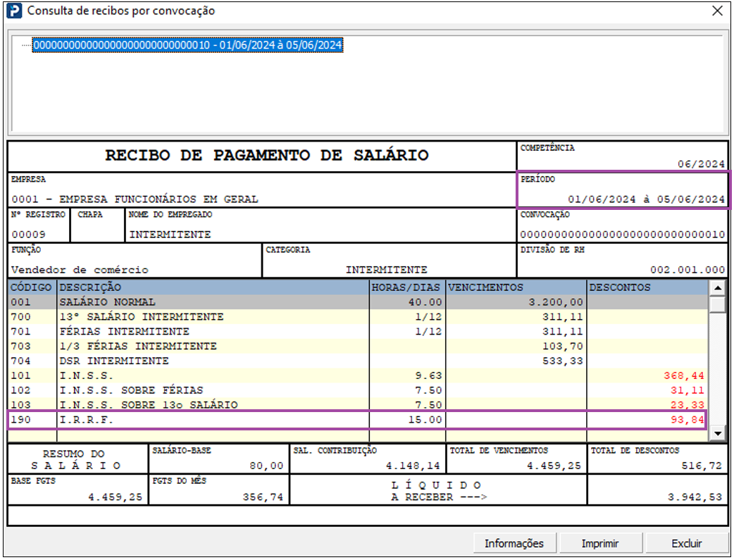Viewport: 734px width, 560px height.
Task: Click the salário-base value 80,00
Action: (266, 466)
